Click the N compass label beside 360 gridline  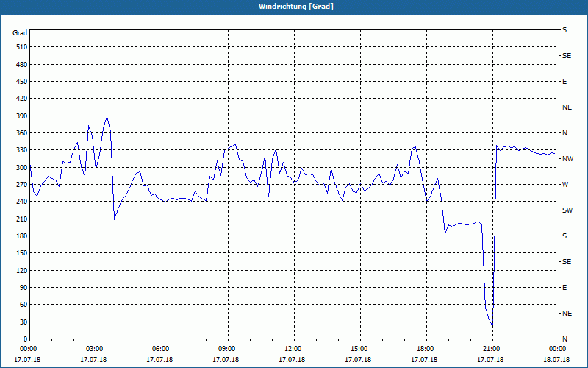tap(565, 133)
